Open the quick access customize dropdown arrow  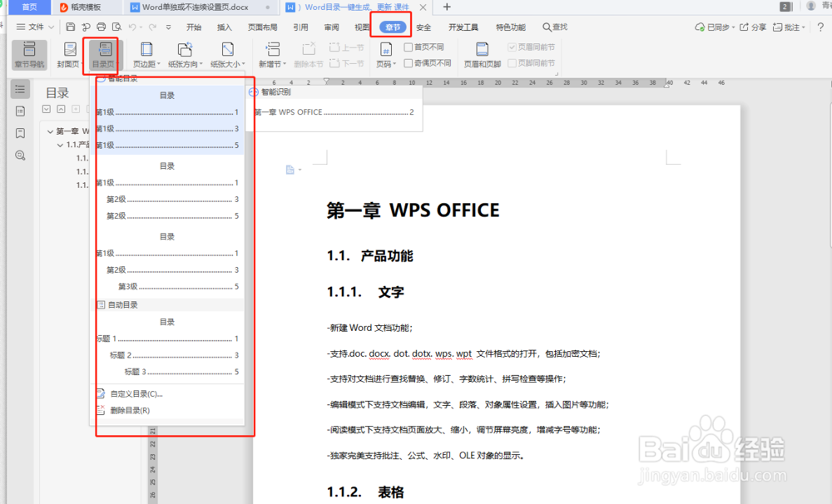(169, 27)
